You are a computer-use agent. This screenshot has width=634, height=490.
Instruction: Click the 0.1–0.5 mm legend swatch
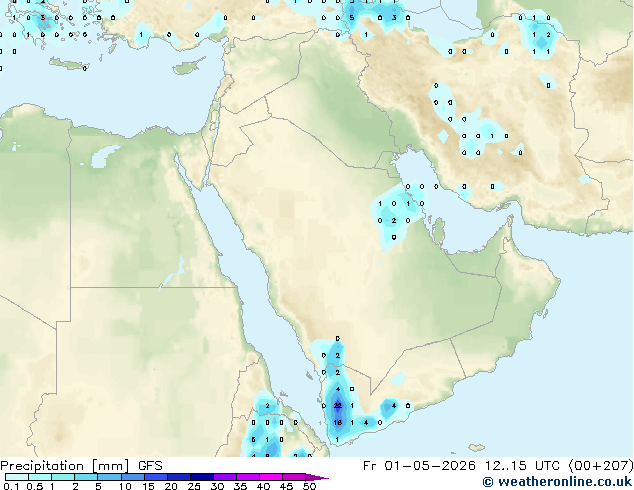click(x=17, y=477)
